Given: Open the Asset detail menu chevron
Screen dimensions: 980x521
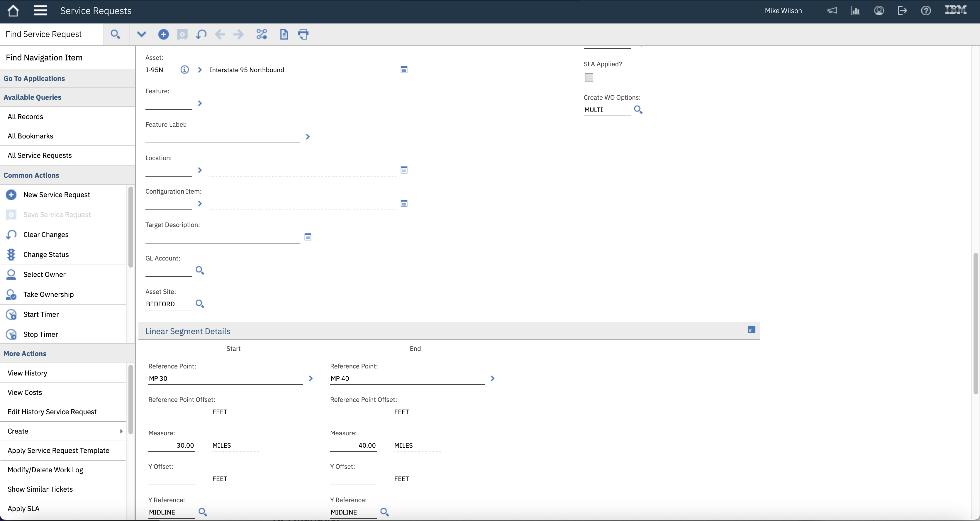Looking at the screenshot, I should (x=200, y=70).
